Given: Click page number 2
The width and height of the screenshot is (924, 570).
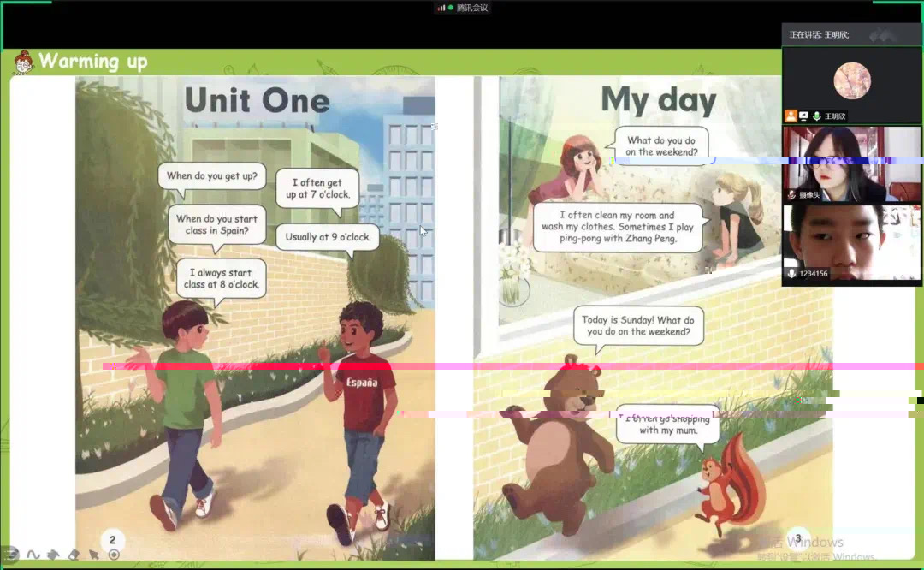Looking at the screenshot, I should pyautogui.click(x=113, y=539).
